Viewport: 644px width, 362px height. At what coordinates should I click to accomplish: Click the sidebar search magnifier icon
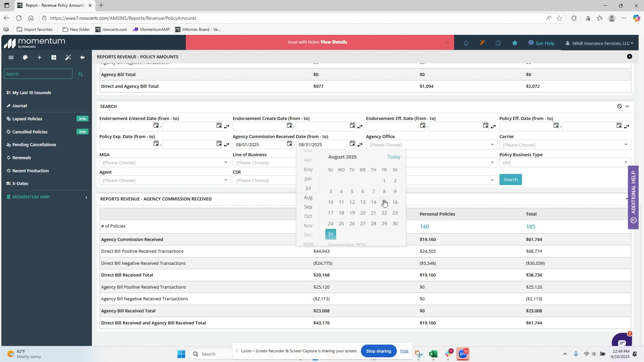(80, 74)
